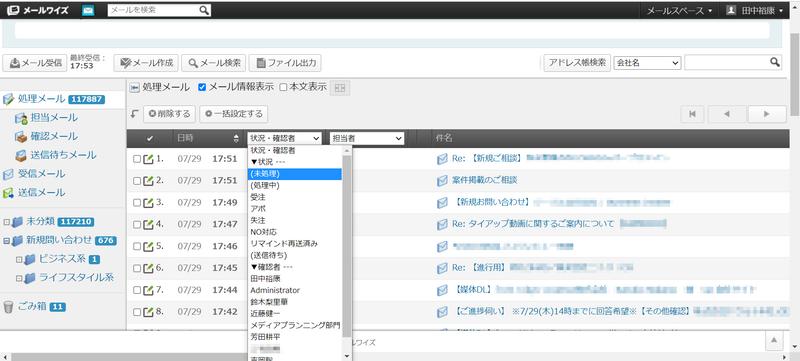The height and width of the screenshot is (361, 800).
Task: Toggle the メール情報表示 checkbox
Action: (202, 87)
